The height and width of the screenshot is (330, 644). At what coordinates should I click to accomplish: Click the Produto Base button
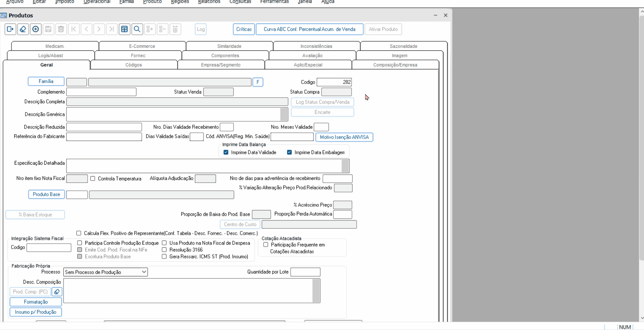pos(46,194)
